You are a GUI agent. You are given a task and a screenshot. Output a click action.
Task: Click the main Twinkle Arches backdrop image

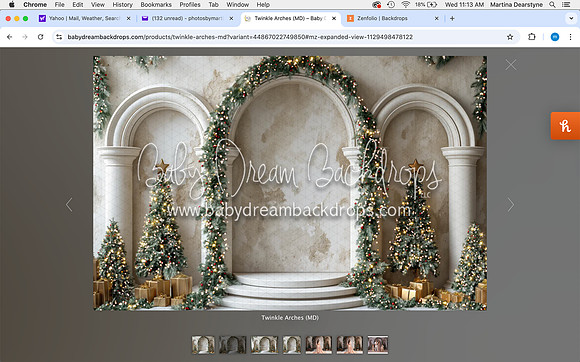290,183
